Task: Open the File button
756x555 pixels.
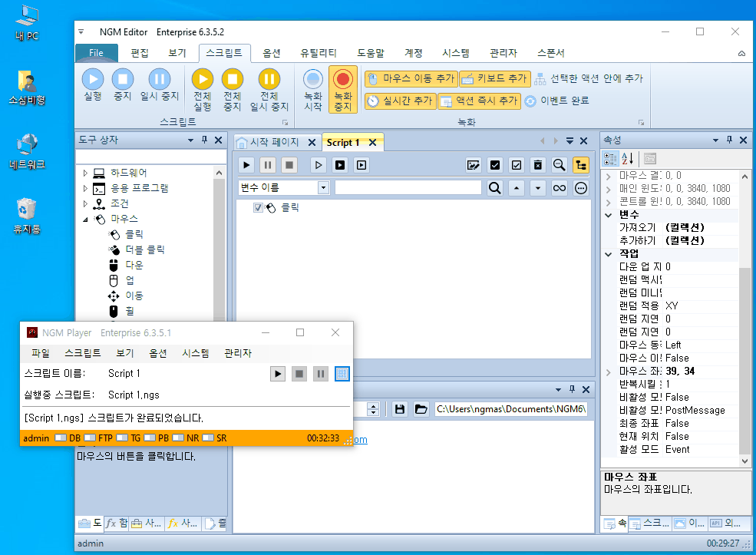Action: [x=97, y=53]
